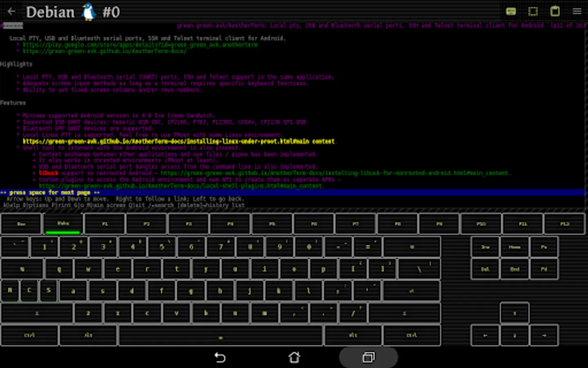Screen dimensions: 588x368
Task: Tap the F5 function key
Action: [272, 224]
